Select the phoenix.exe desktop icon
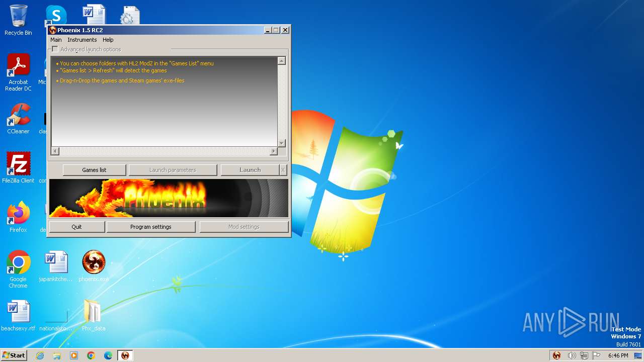The image size is (644, 362). click(94, 266)
